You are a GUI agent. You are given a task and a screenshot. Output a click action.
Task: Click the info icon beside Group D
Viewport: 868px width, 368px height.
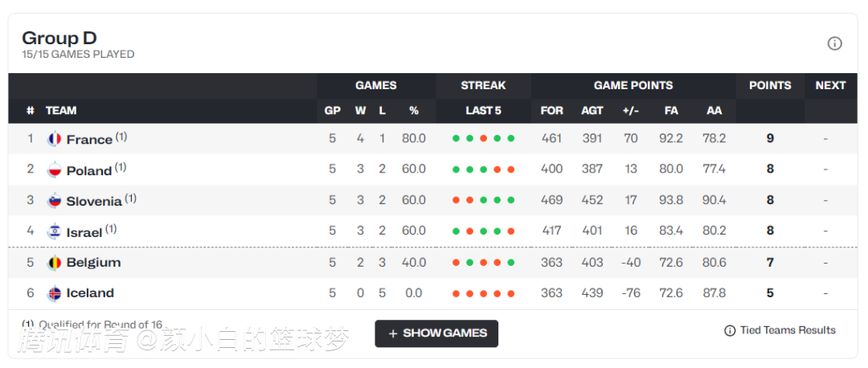click(834, 43)
